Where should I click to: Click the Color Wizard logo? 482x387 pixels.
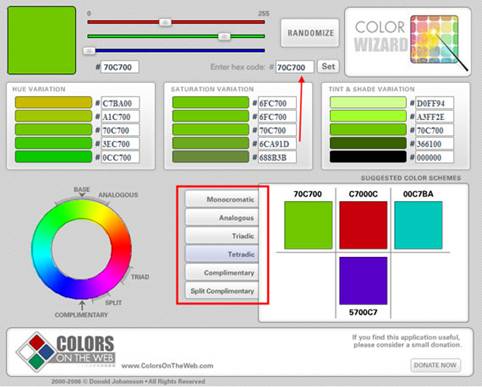click(x=407, y=42)
